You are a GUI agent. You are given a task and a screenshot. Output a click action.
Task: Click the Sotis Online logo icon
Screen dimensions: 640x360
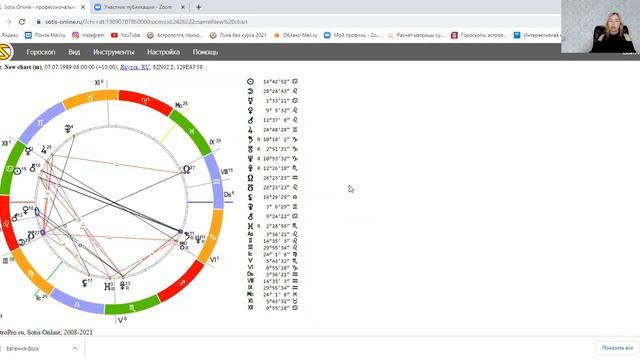5,52
